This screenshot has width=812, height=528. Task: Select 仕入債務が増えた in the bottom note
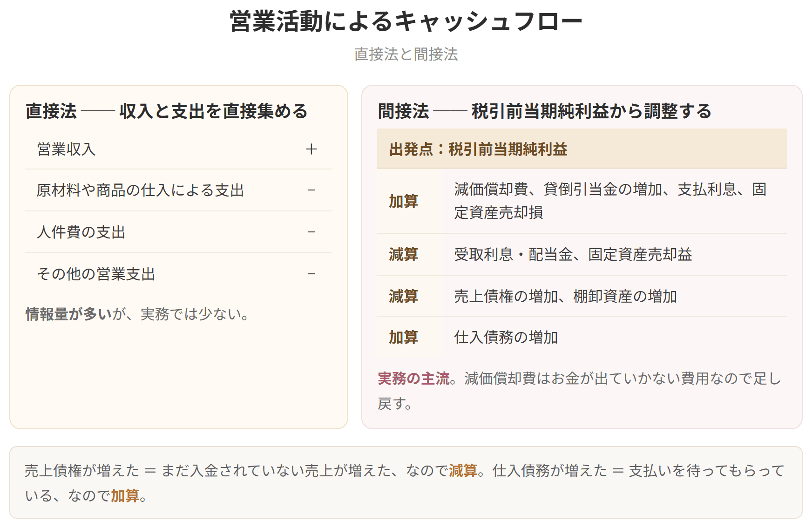tap(550, 471)
